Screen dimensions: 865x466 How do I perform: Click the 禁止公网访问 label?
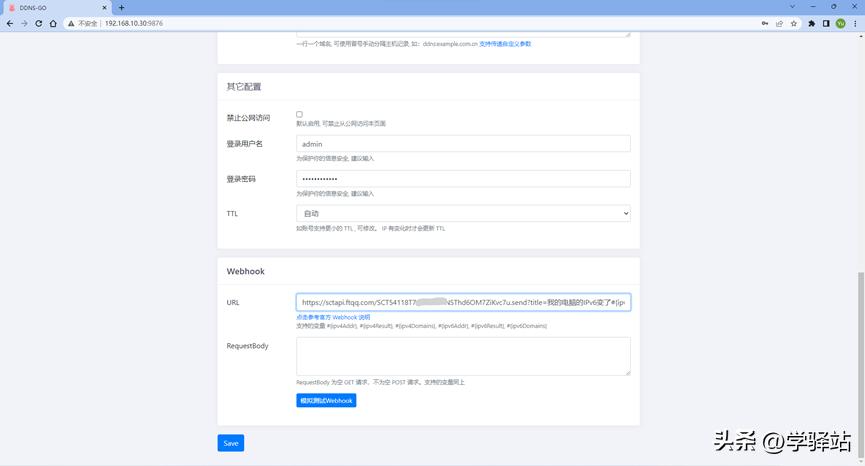pyautogui.click(x=248, y=118)
